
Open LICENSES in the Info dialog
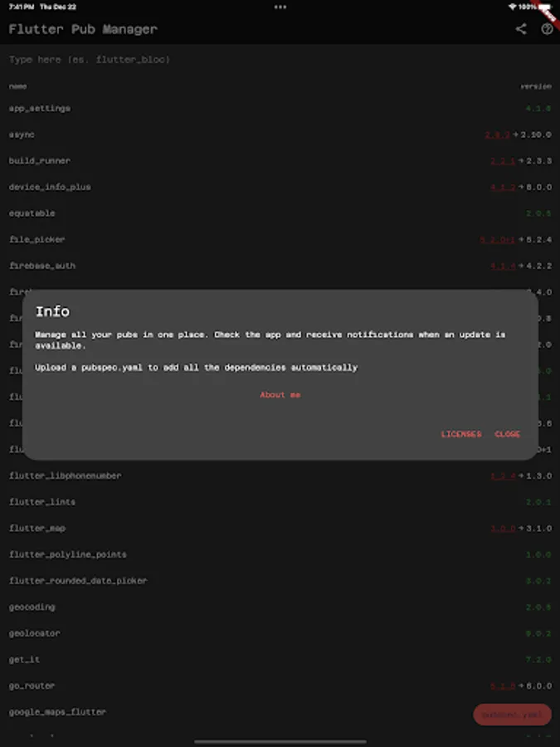click(461, 434)
